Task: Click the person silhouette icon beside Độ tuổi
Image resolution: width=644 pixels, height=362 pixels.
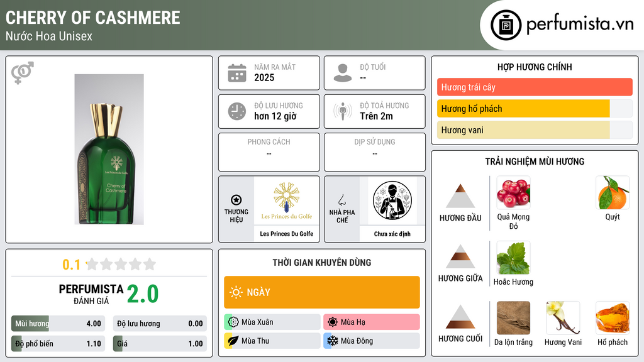Action: coord(343,73)
